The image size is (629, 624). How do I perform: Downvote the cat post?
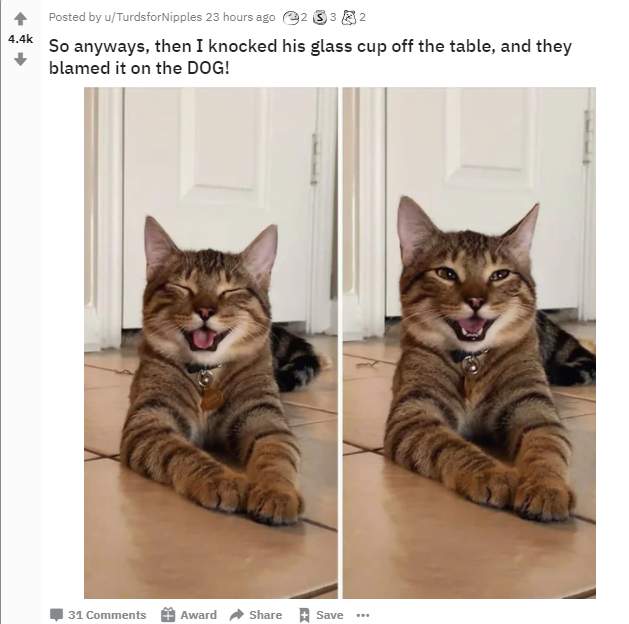(x=20, y=59)
